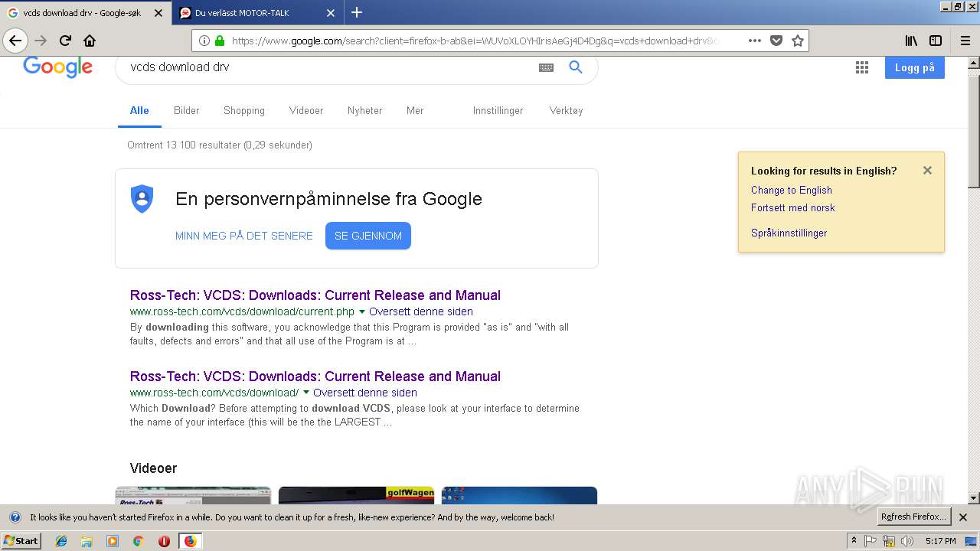Click the forward navigation arrow
980x551 pixels.
coord(41,41)
